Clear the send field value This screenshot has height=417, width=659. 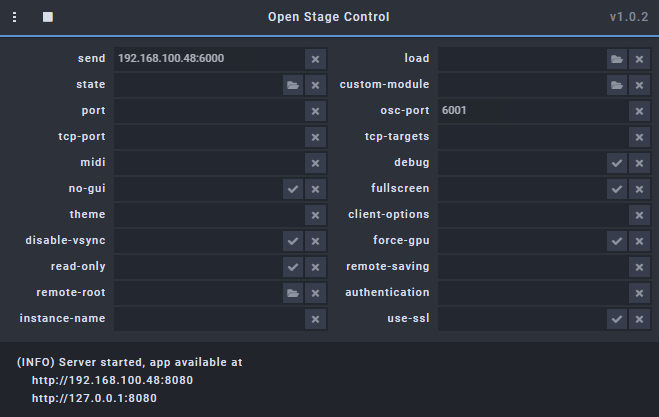pos(315,59)
